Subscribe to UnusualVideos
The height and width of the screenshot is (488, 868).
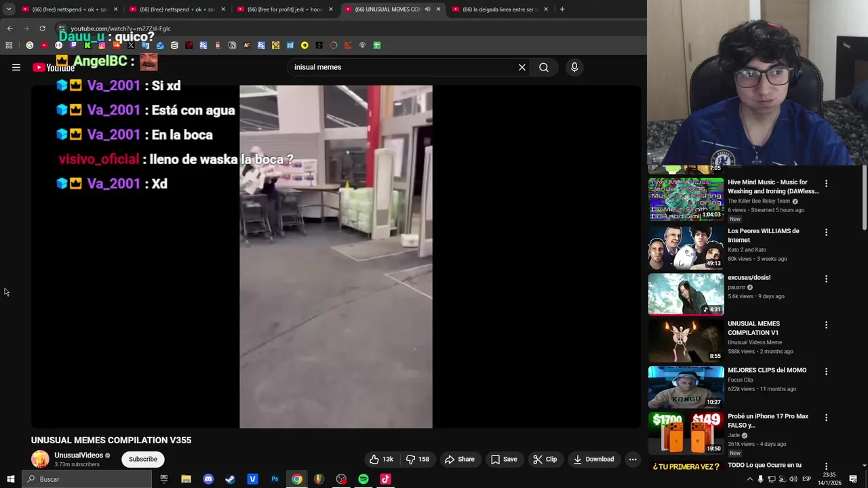143,459
